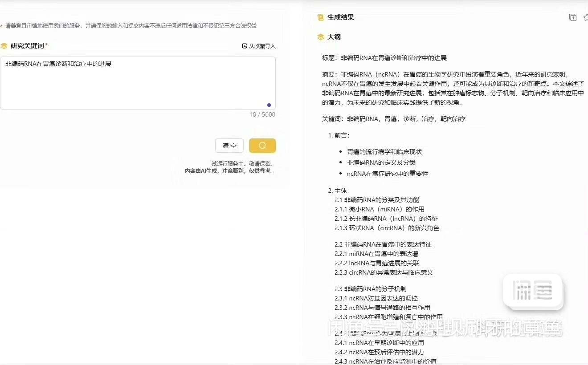
Task: Click the 生成结果 heading text
Action: coord(341,17)
